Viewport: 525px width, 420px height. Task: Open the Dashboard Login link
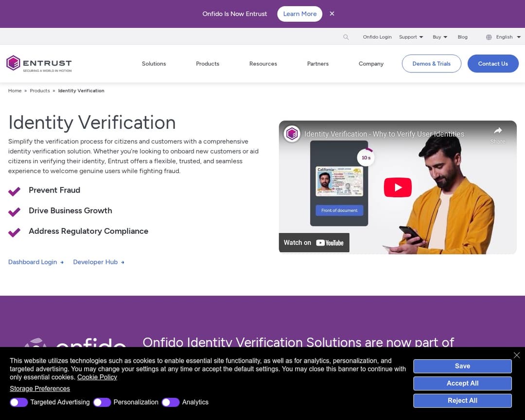point(36,262)
